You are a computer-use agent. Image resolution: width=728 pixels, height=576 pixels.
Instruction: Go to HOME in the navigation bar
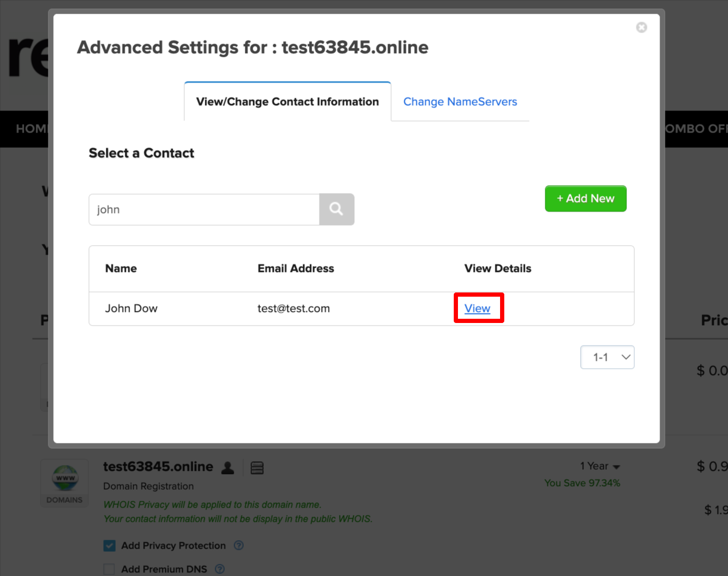click(31, 129)
